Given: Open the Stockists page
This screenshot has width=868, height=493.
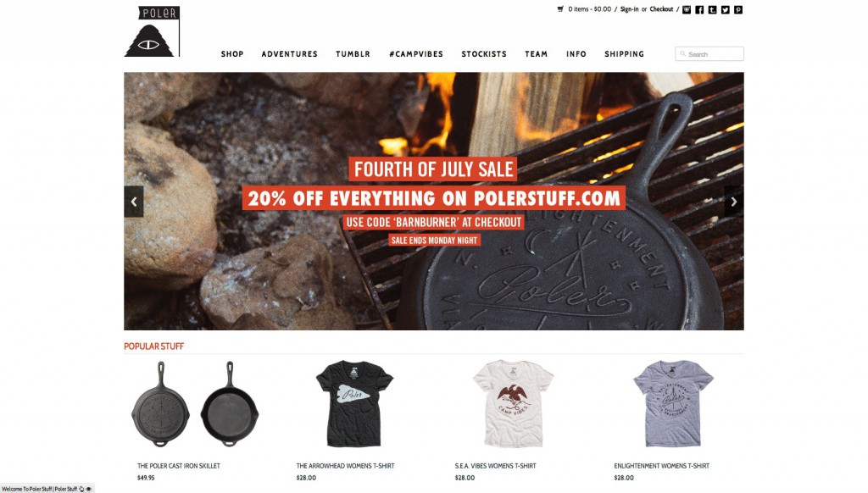Looking at the screenshot, I should (484, 53).
